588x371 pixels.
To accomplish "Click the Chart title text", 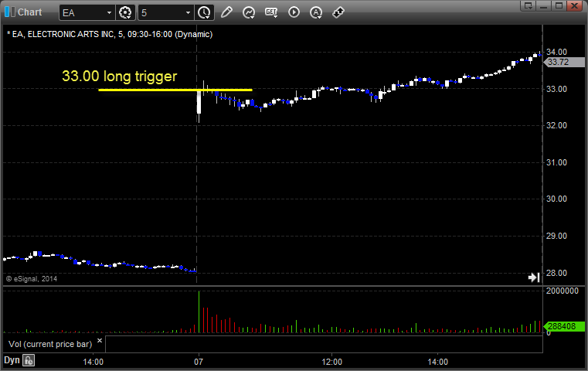I will tap(30, 12).
